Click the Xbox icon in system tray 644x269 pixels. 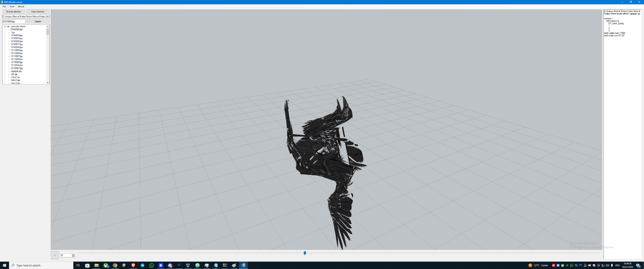tap(563, 265)
